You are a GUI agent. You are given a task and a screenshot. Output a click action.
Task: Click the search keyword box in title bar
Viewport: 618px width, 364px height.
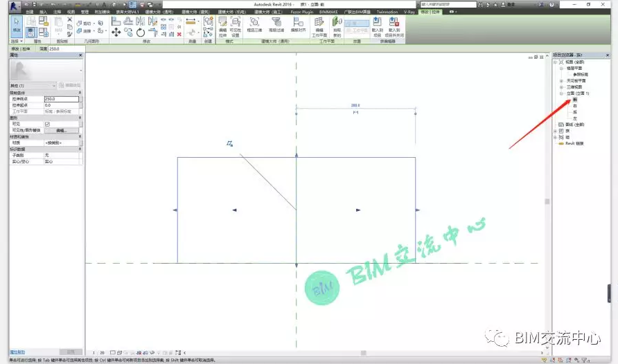click(x=448, y=4)
